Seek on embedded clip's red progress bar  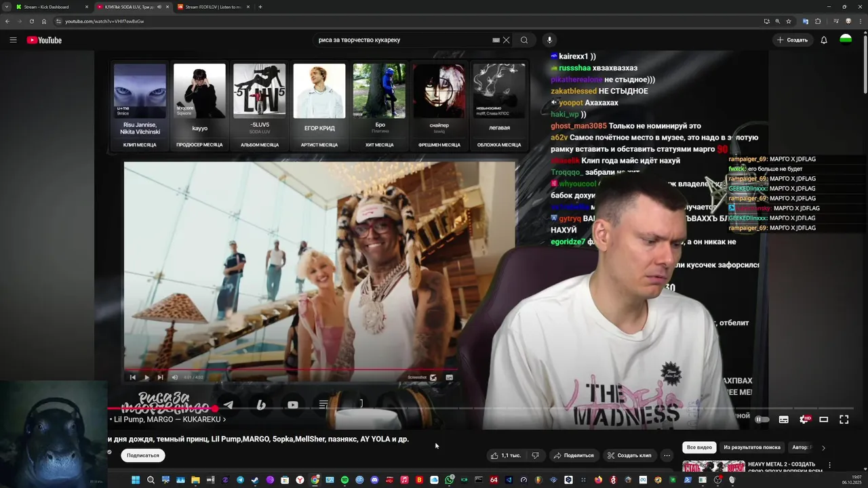tap(292, 370)
